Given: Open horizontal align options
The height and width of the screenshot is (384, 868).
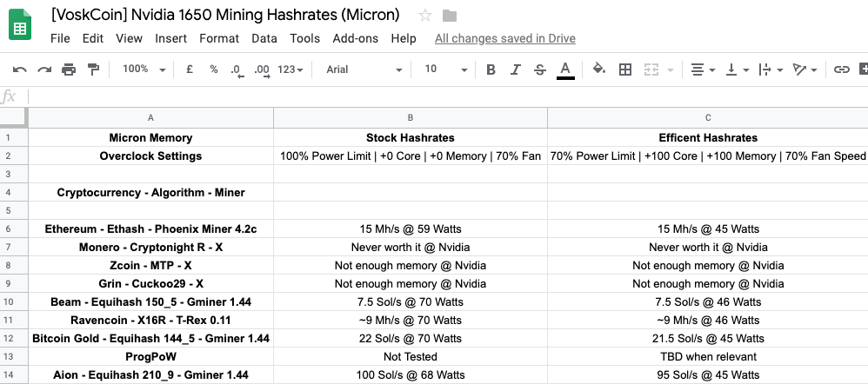Looking at the screenshot, I should coord(703,70).
